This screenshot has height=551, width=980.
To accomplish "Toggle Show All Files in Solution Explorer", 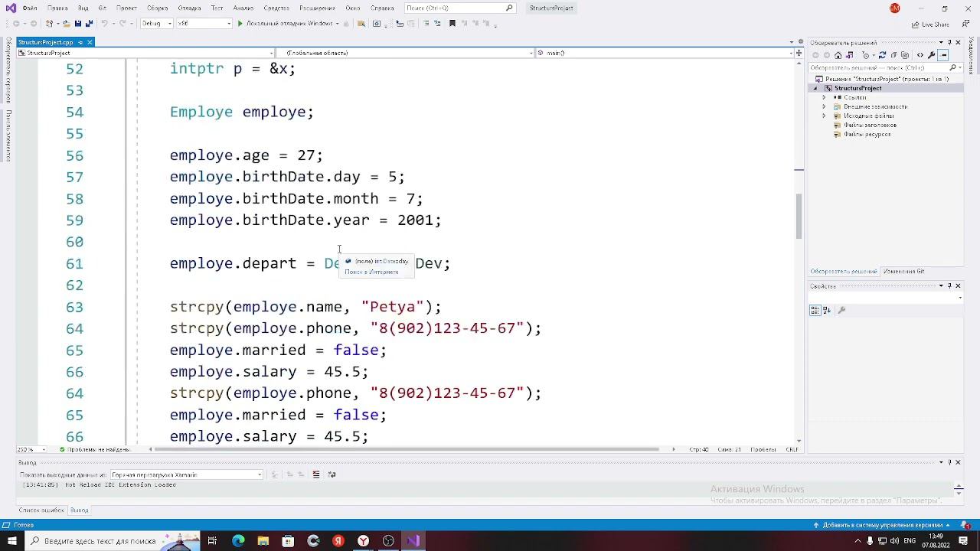I will [903, 55].
